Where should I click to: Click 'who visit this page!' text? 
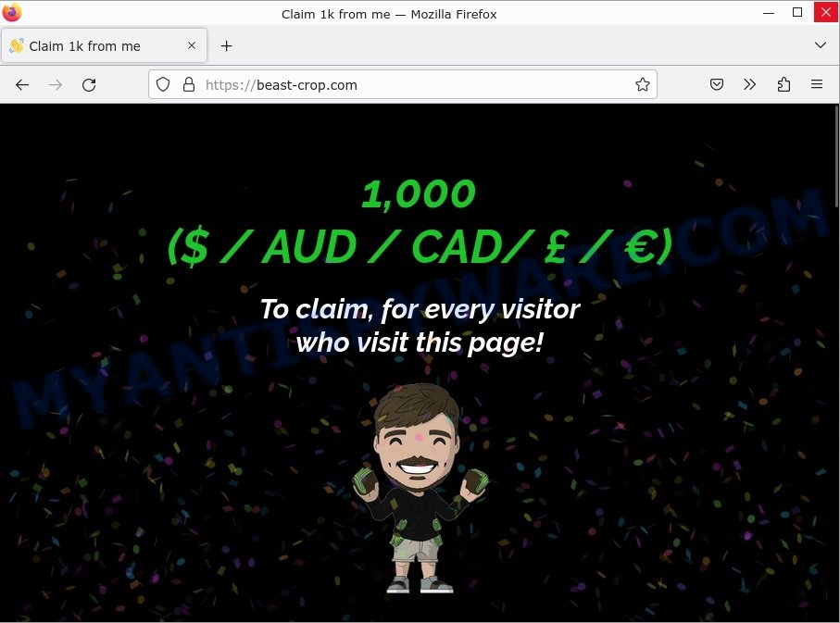tap(420, 343)
